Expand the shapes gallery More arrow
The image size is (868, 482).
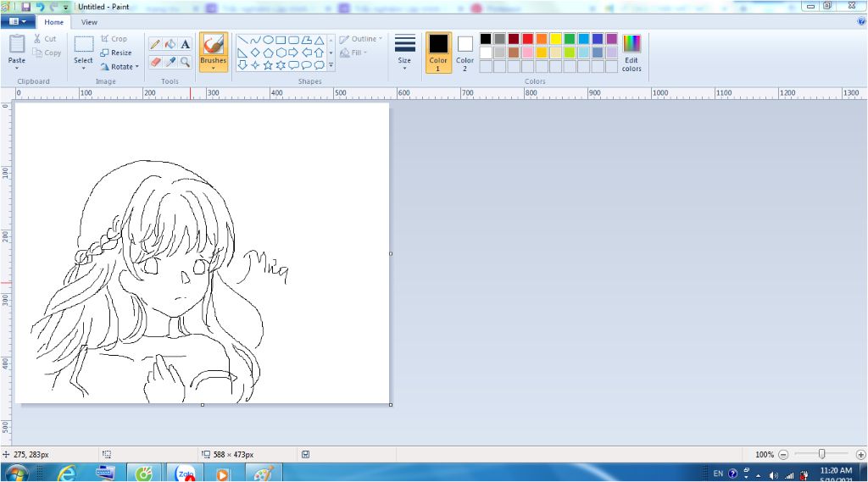(331, 65)
